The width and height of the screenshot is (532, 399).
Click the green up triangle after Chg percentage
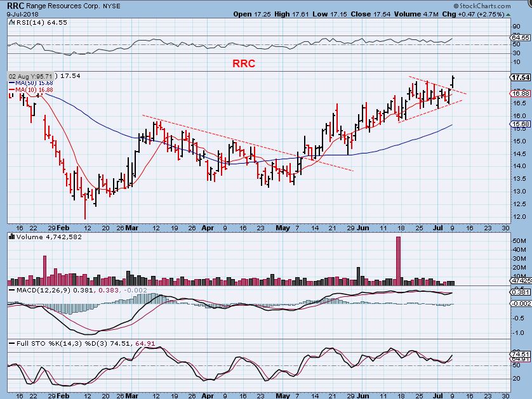[x=508, y=15]
